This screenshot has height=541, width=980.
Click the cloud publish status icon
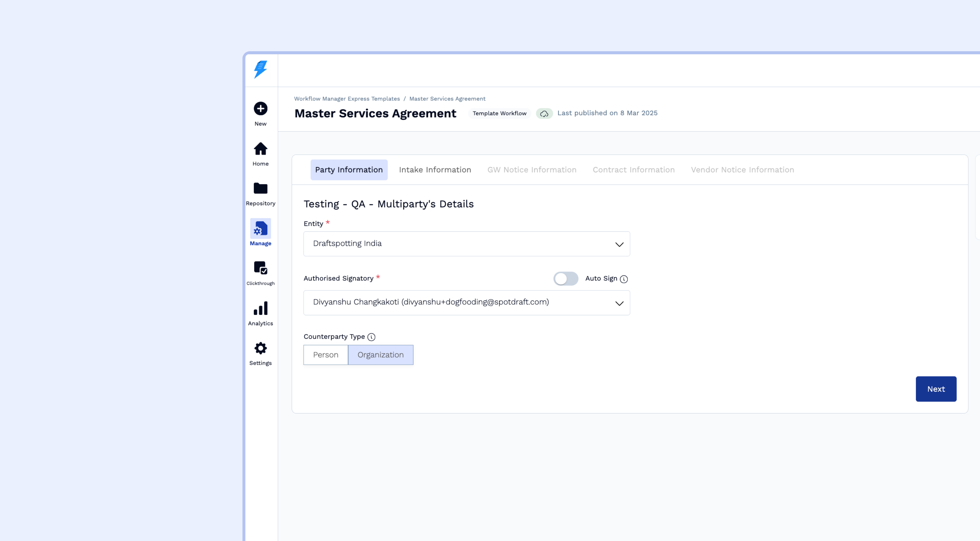pos(544,113)
